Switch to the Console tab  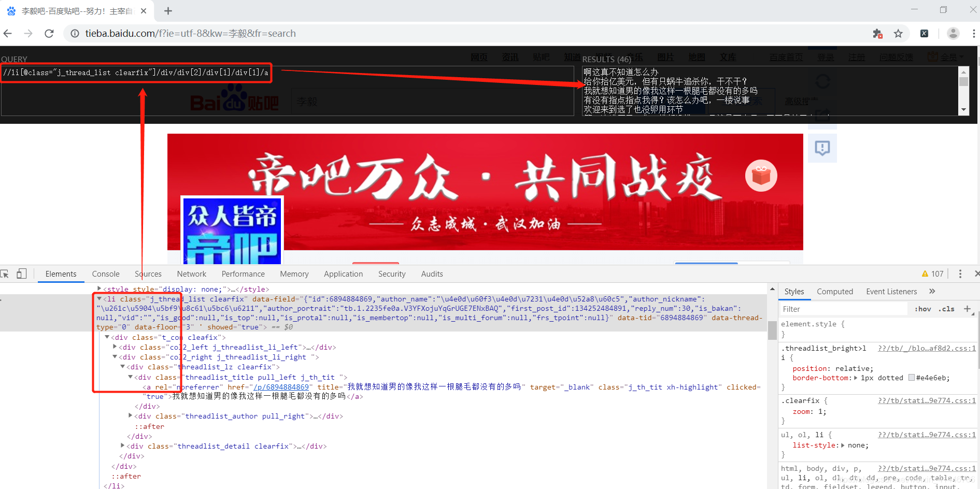coord(106,274)
